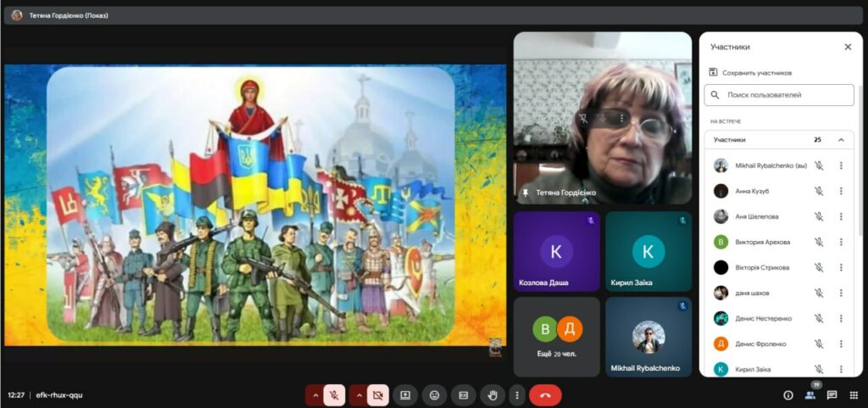Expand video settings arrow beside camera
The height and width of the screenshot is (408, 868).
pos(358,395)
